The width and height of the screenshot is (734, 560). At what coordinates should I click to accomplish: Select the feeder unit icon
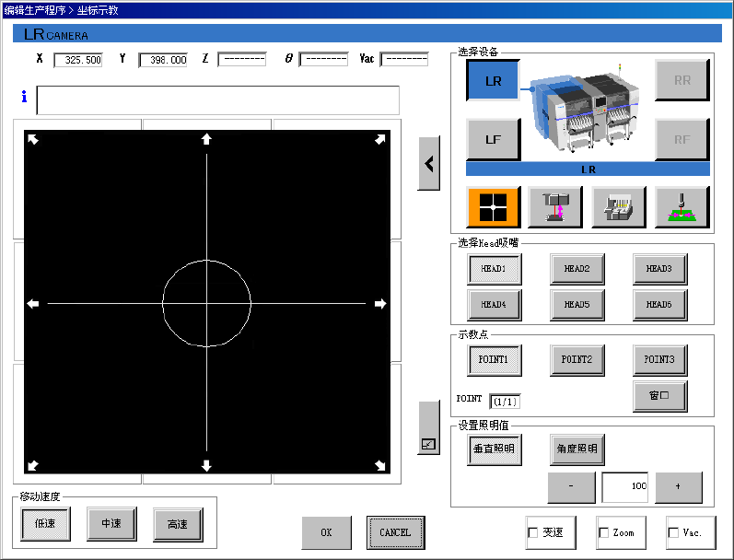coord(619,206)
